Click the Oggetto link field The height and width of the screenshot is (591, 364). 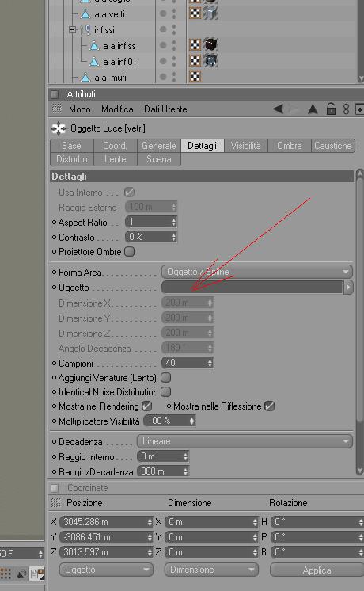point(252,288)
